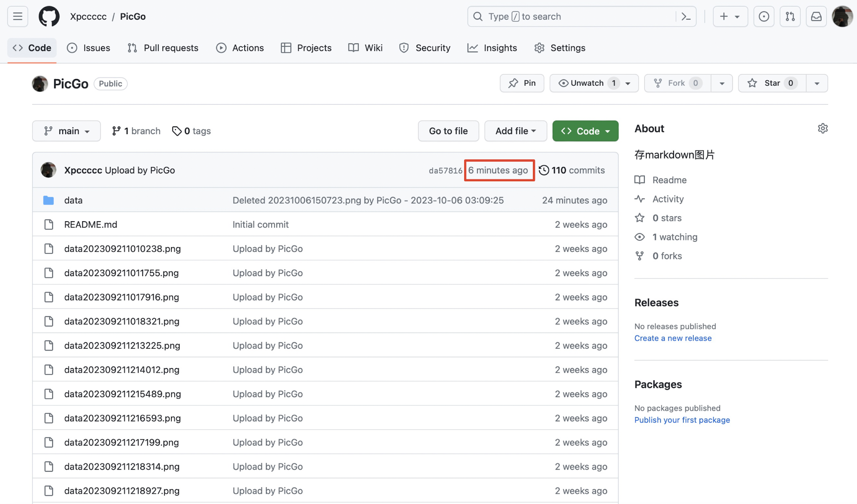Viewport: 857px width, 504px height.
Task: Expand the main branch dropdown
Action: (66, 131)
